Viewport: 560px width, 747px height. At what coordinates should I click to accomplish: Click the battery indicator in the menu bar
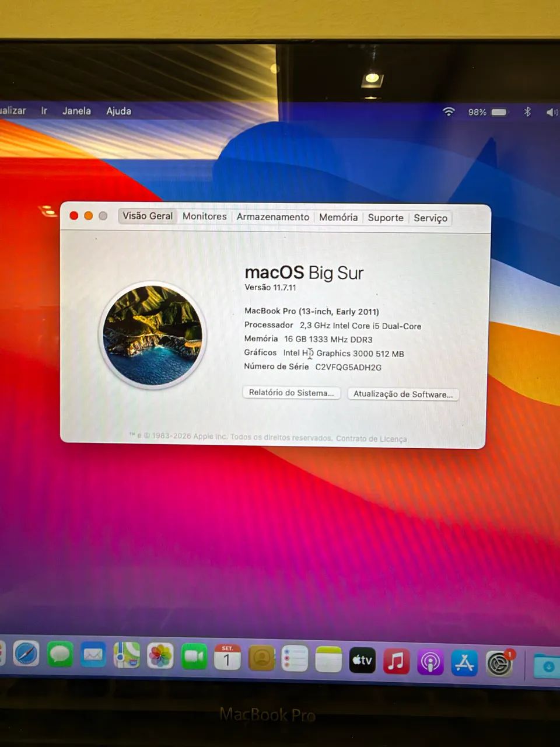point(499,112)
